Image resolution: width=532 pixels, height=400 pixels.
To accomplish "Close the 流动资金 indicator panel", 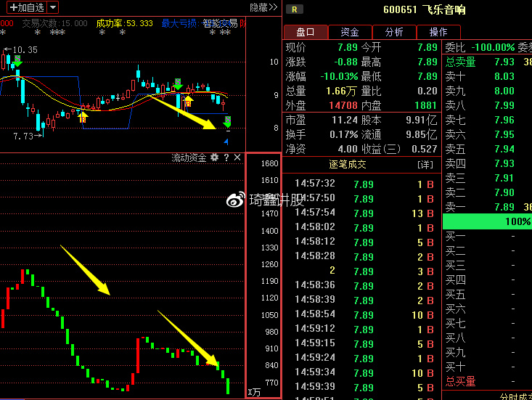I will coord(237,158).
